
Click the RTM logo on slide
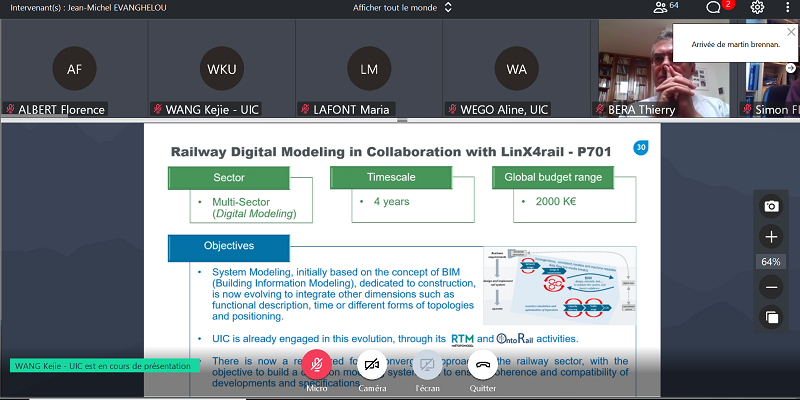463,340
